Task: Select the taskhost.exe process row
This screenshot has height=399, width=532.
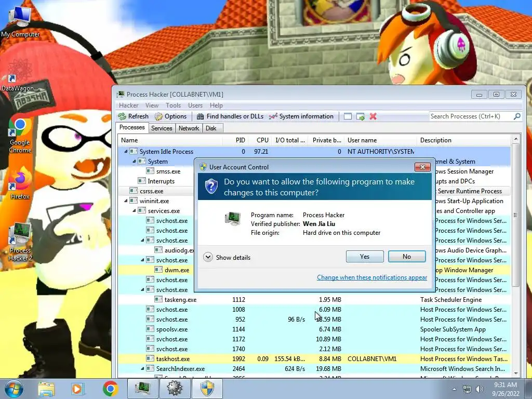Action: pos(314,358)
